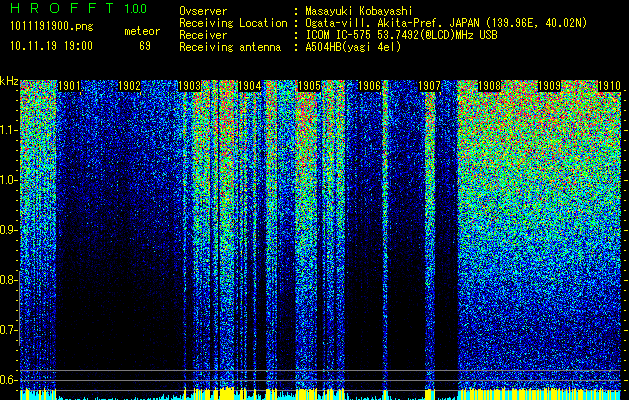
Task: Click the 1.0 frequency axis label
Action: click(7, 180)
